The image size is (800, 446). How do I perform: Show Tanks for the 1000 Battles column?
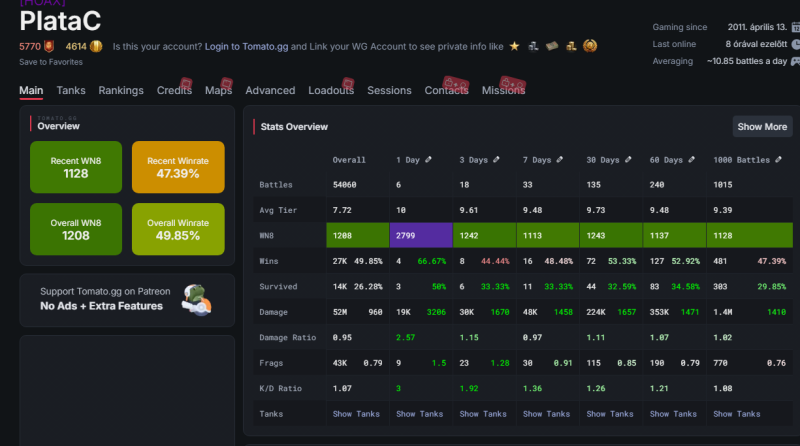737,414
